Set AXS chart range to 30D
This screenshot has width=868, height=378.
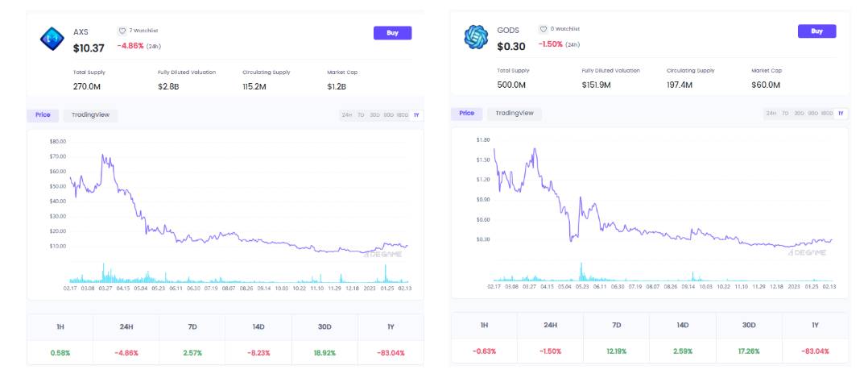[x=374, y=115]
